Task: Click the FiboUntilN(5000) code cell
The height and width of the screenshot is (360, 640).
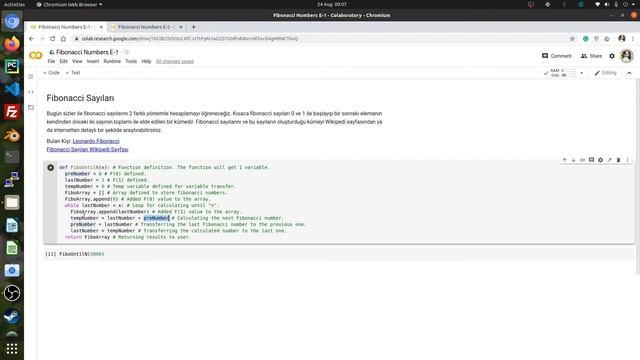Action: tap(339, 254)
